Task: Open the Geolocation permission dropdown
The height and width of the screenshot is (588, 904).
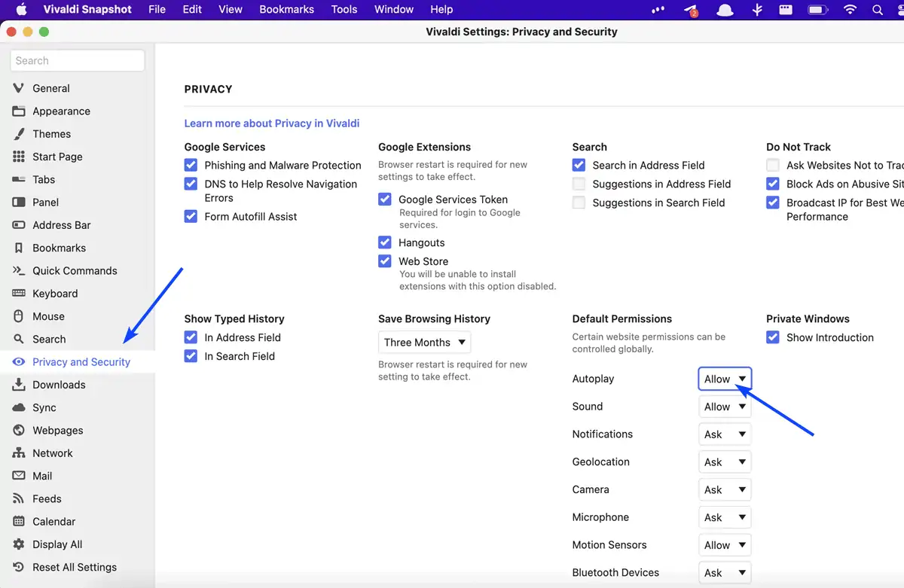Action: coord(725,462)
